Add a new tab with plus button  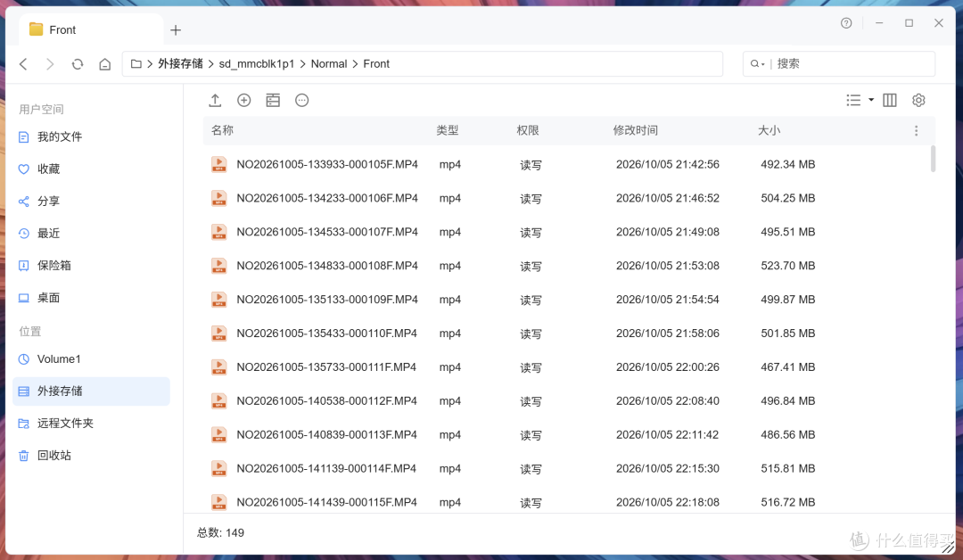176,30
